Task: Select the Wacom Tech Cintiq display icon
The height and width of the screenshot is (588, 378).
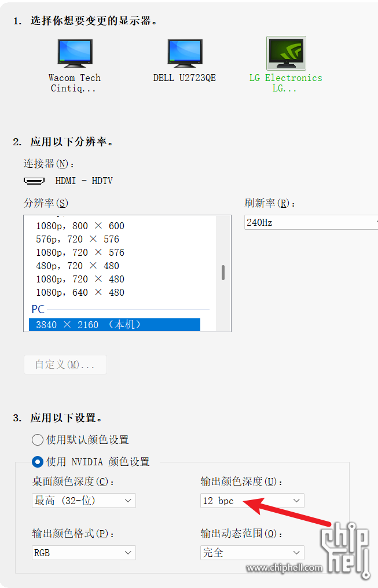Action: [75, 53]
